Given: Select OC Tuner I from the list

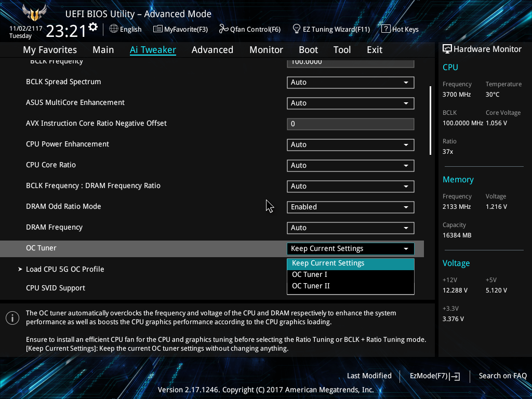Looking at the screenshot, I should (x=310, y=274).
